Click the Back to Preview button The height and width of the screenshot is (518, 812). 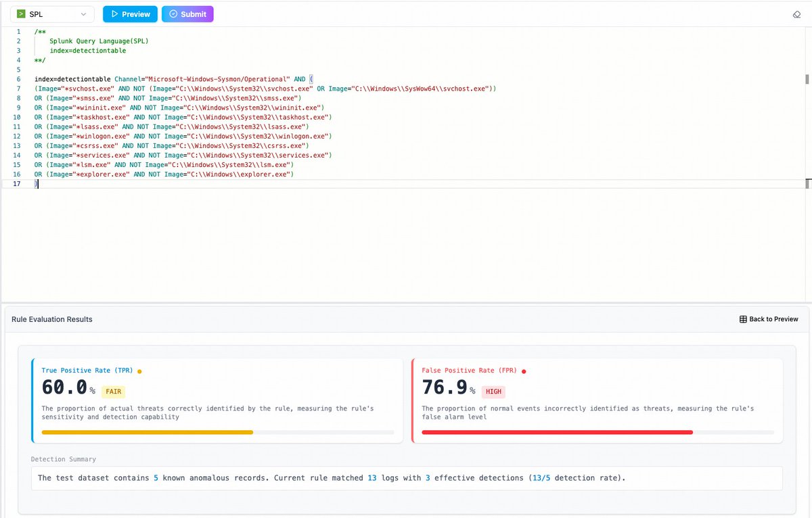(769, 319)
